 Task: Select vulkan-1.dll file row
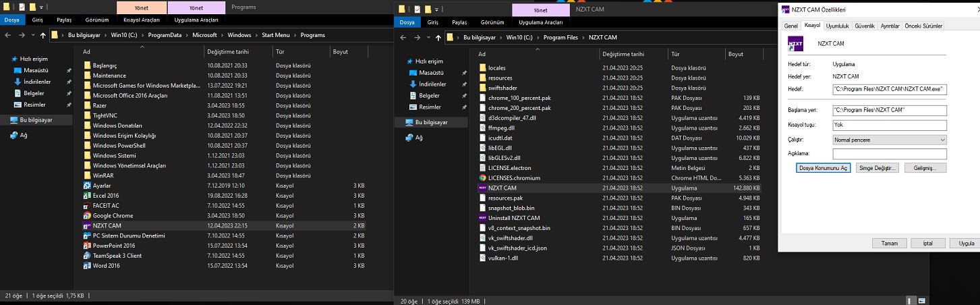[621, 258]
